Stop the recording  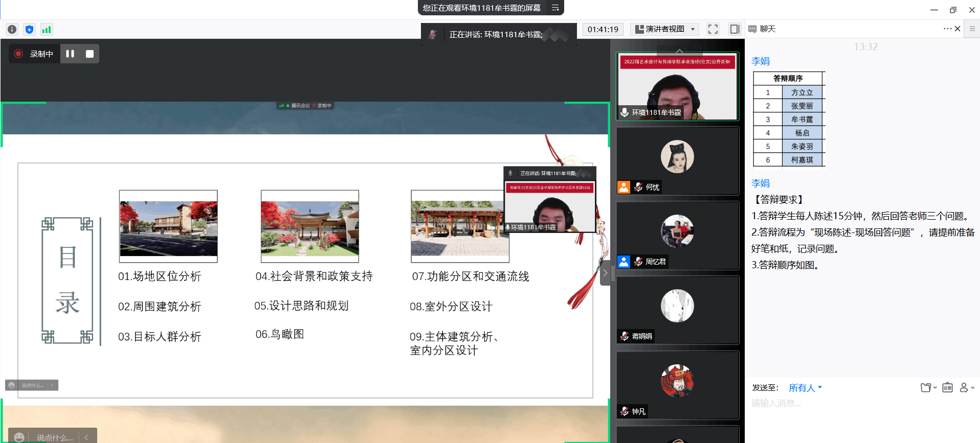(90, 54)
